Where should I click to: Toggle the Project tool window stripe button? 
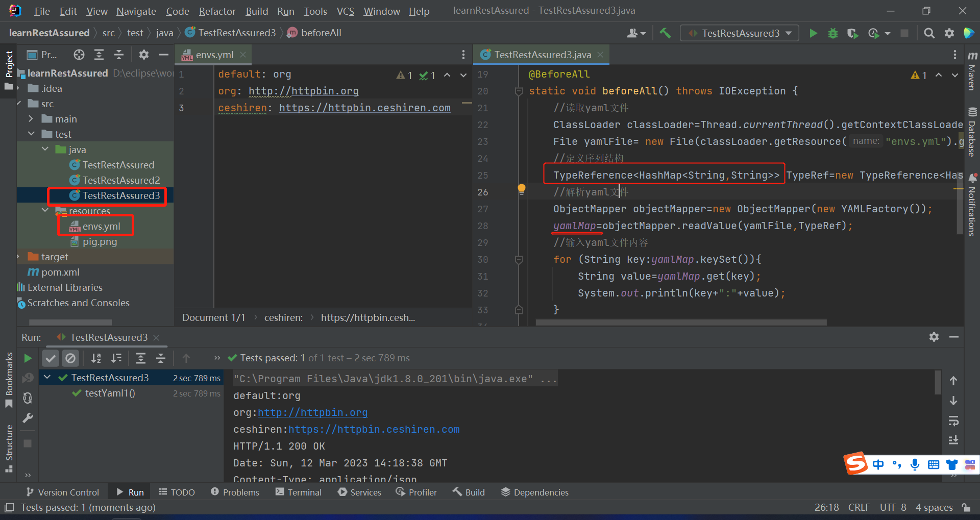9,70
